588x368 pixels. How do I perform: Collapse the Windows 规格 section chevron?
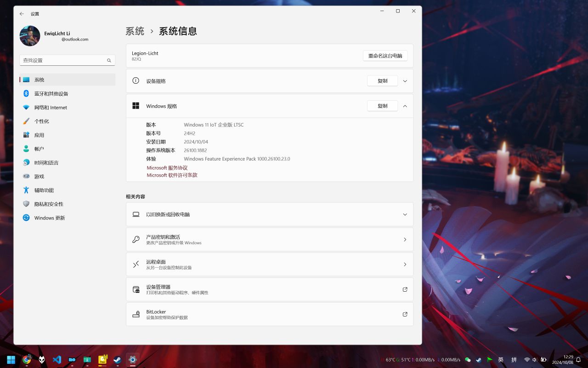(x=405, y=106)
